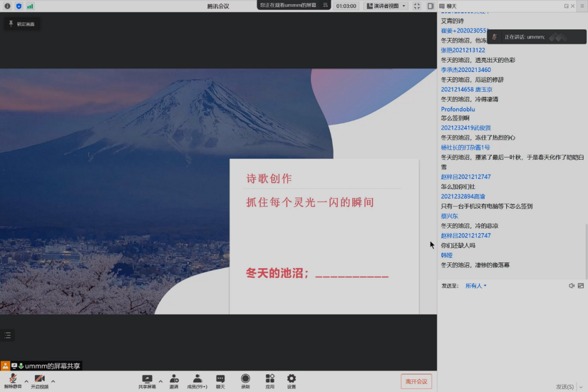588x392 pixels.
Task: Open the 邀请 invite icon
Action: [x=174, y=381]
